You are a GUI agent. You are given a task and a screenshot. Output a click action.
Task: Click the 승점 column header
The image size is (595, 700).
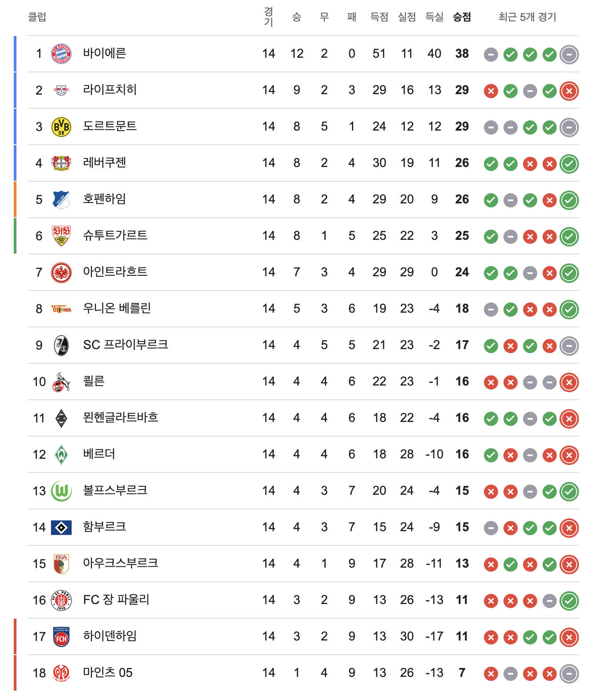point(462,17)
